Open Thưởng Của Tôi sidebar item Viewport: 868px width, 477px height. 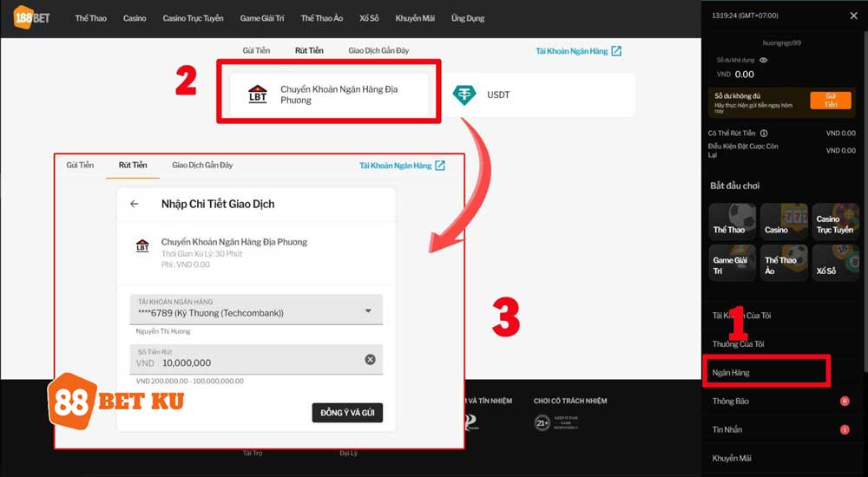click(x=738, y=344)
